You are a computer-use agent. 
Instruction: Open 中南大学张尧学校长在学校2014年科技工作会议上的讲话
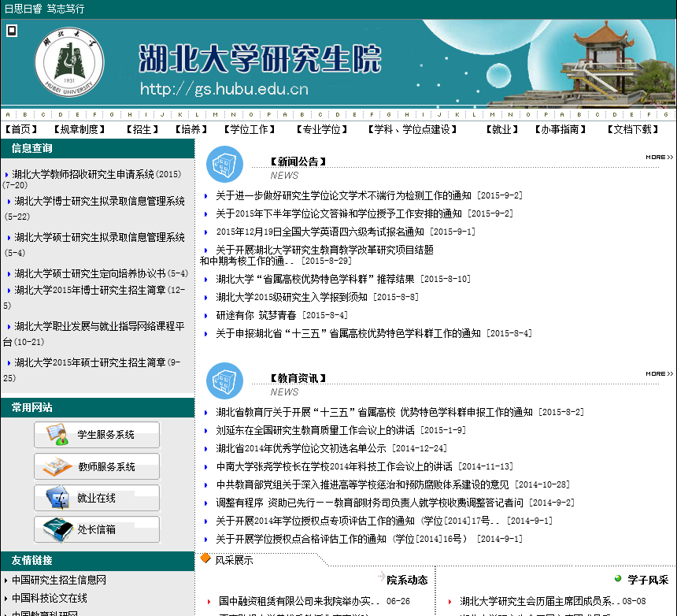(335, 466)
